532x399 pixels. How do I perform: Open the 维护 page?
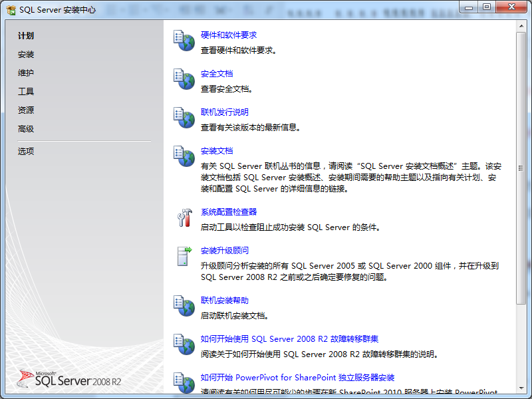(26, 72)
